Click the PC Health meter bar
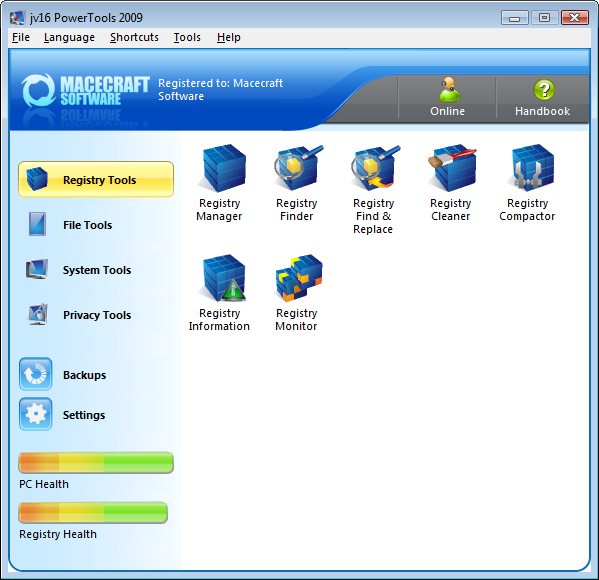Screen dimensions: 599x580 96,462
